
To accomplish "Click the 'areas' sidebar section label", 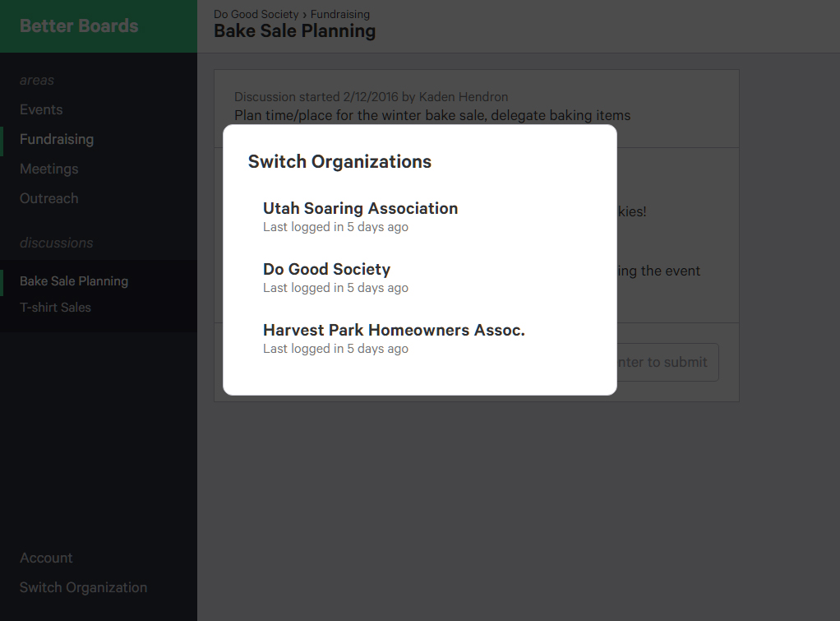I will click(x=37, y=80).
